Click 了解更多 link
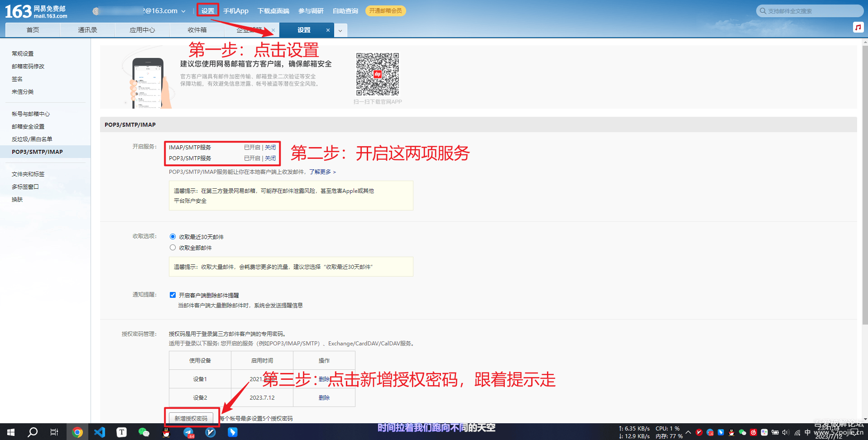868x440 pixels. point(320,172)
